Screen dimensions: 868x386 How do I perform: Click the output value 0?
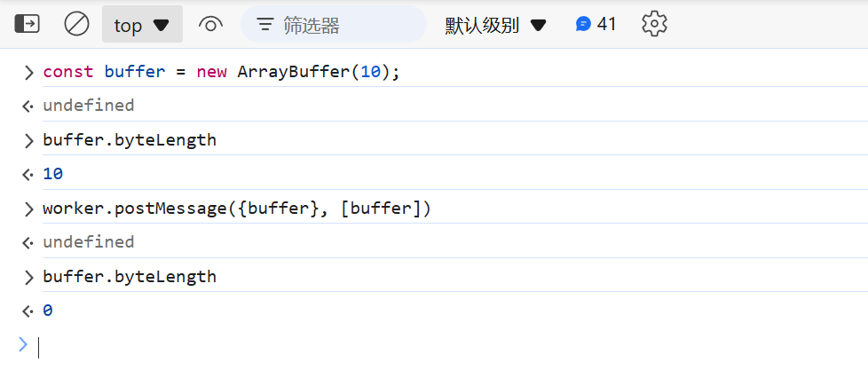point(48,311)
